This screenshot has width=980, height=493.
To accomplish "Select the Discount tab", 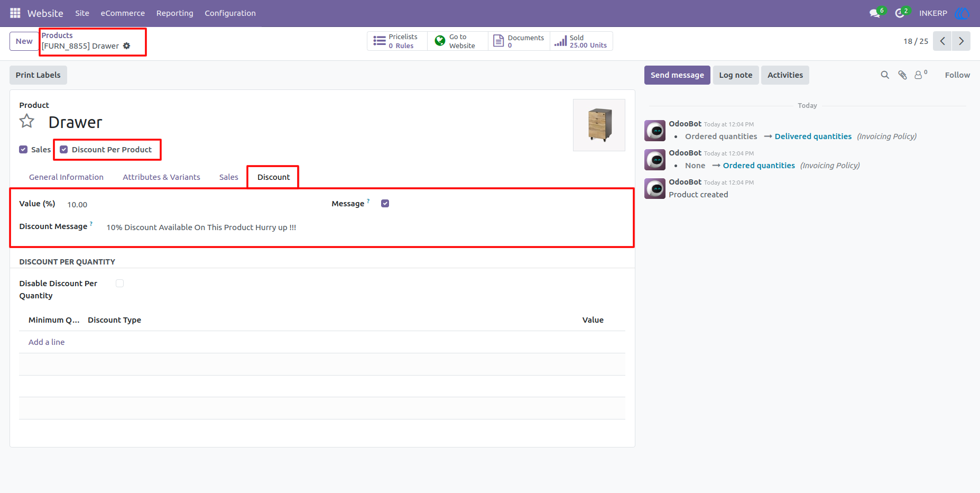I will [x=273, y=177].
